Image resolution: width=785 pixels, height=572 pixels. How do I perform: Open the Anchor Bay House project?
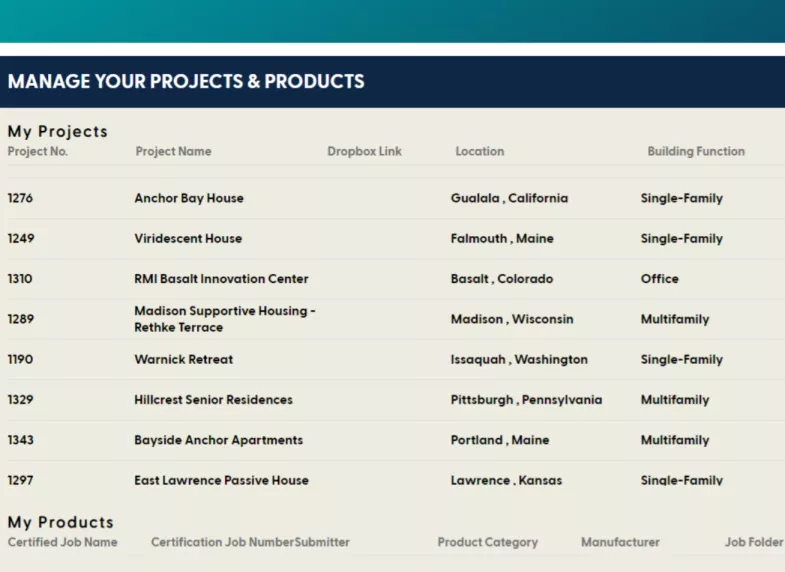tap(189, 198)
